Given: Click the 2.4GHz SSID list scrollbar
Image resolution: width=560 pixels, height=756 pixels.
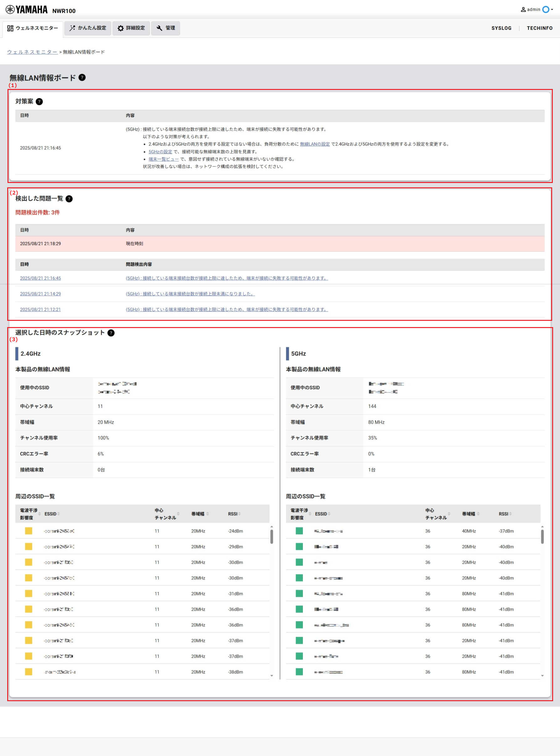Looking at the screenshot, I should [x=272, y=537].
